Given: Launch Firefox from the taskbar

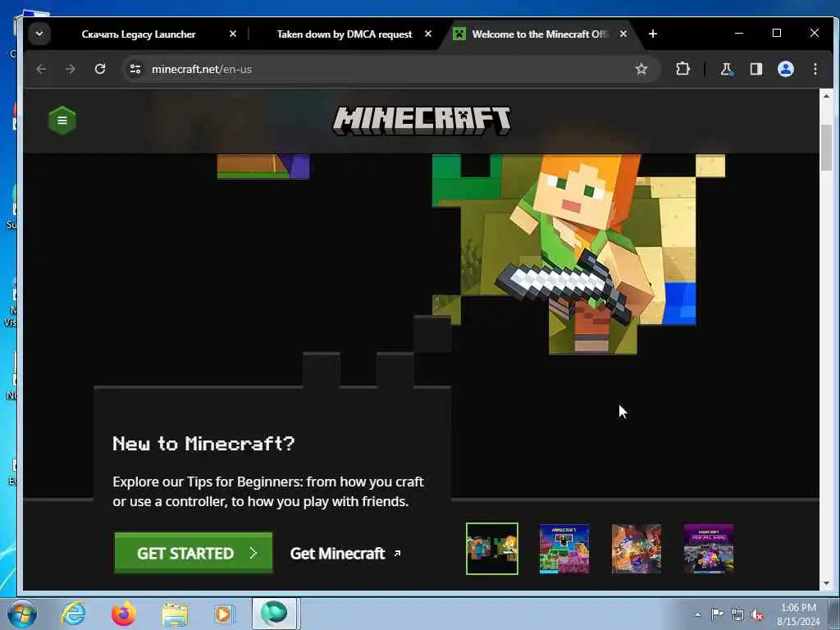Looking at the screenshot, I should pyautogui.click(x=123, y=614).
